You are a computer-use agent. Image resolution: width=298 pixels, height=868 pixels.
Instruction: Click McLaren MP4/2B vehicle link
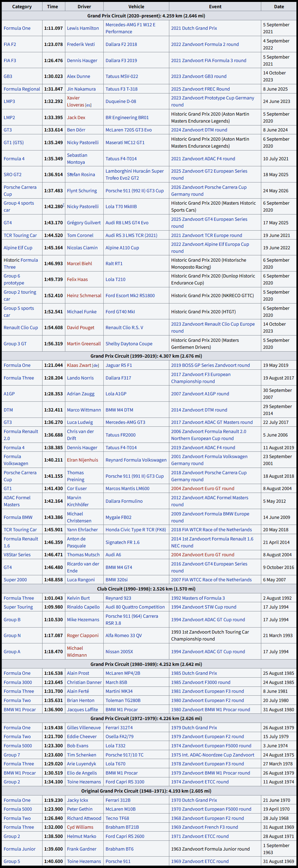(x=123, y=673)
